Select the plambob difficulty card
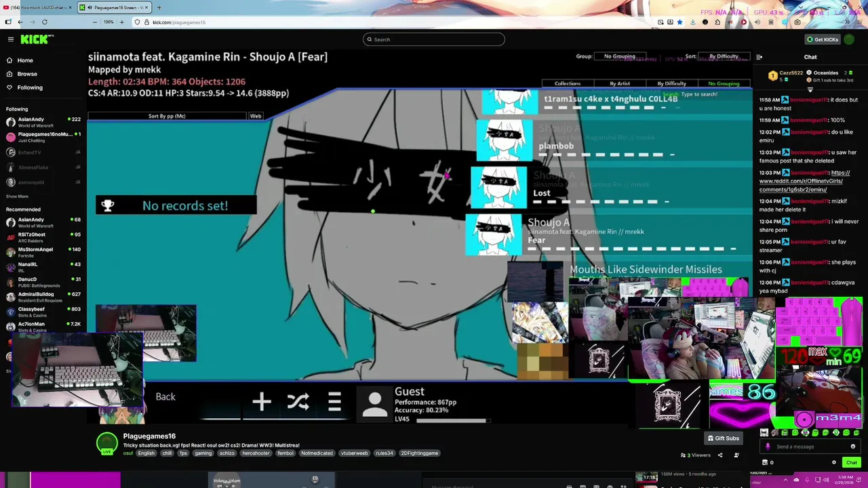Screen dimensions: 868x488 click(x=614, y=141)
